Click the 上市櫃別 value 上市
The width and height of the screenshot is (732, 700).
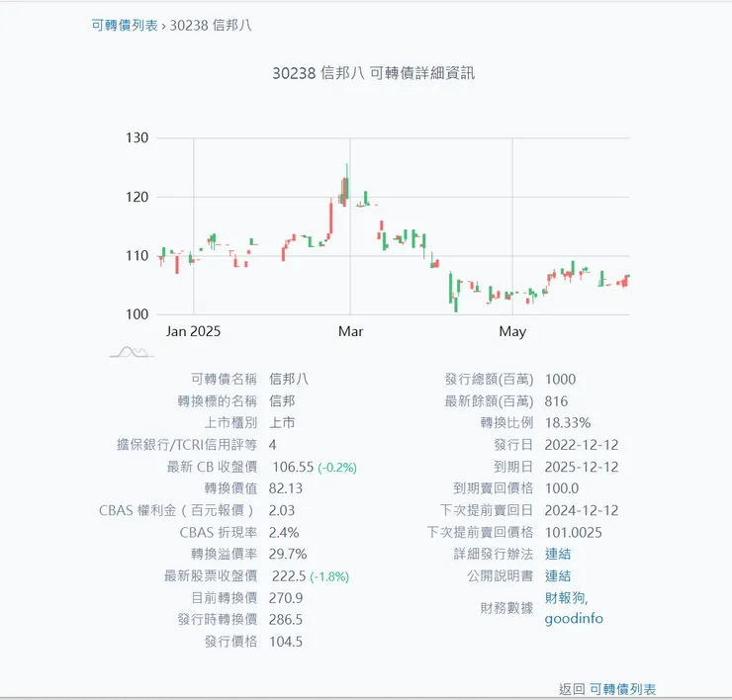click(x=282, y=423)
